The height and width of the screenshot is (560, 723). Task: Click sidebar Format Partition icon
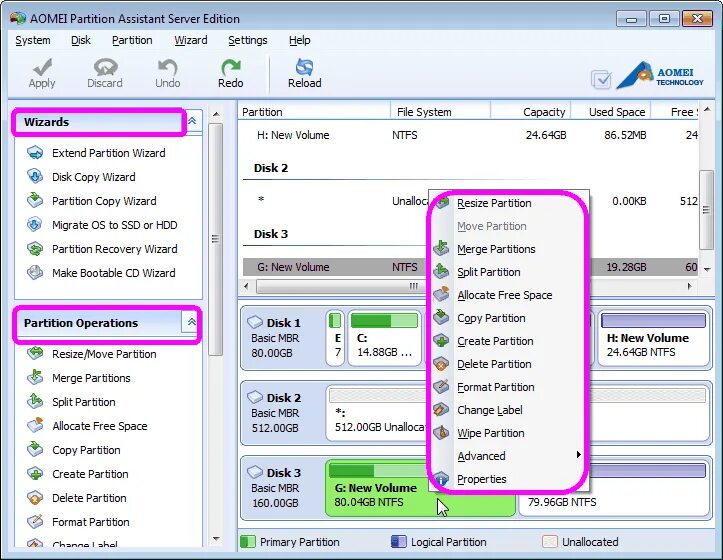pyautogui.click(x=35, y=522)
